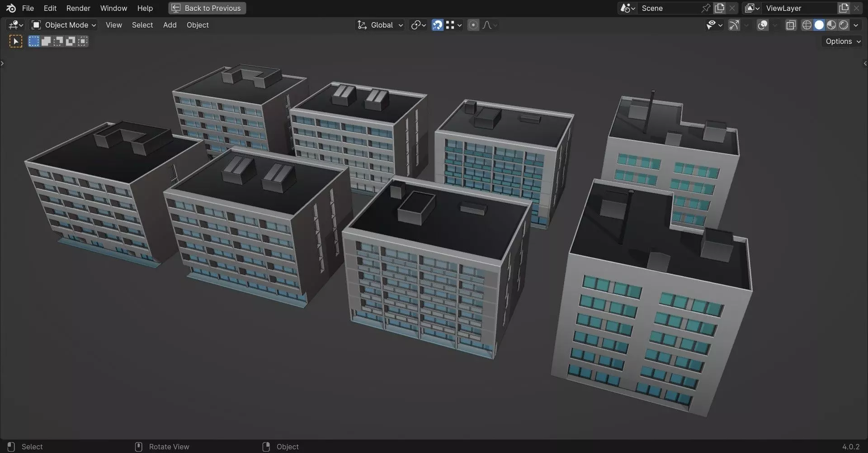Switch to Solid viewport shading
Screen dimensions: 868x453
coord(819,25)
